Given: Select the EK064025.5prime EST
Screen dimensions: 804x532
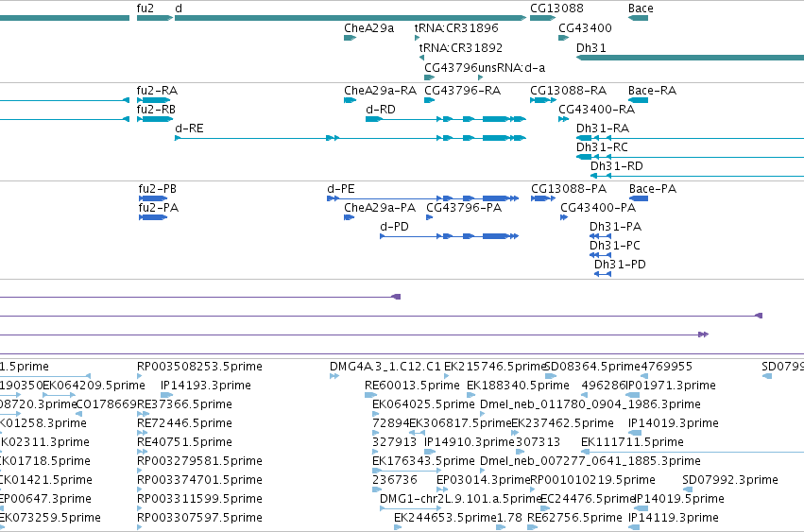Looking at the screenshot, I should [x=377, y=414].
